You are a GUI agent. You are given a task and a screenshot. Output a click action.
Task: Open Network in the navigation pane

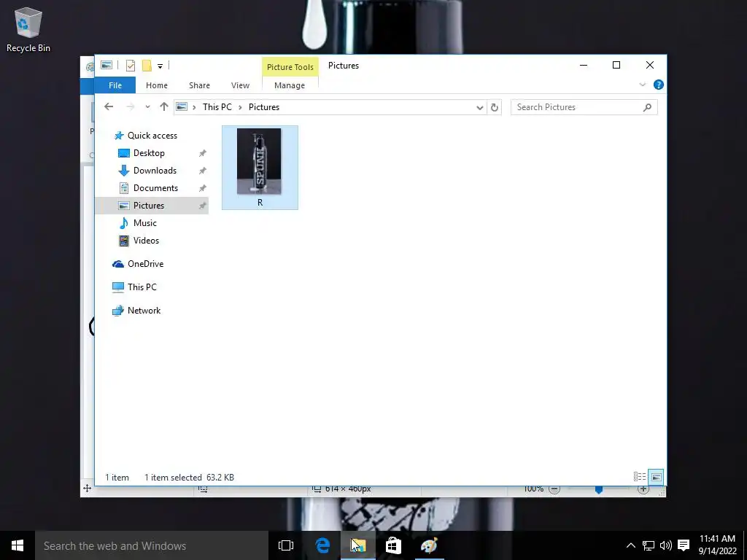pyautogui.click(x=144, y=311)
